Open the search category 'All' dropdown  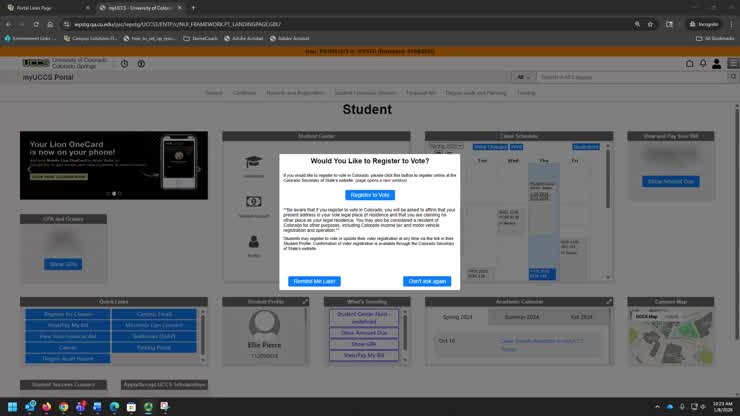[523, 77]
